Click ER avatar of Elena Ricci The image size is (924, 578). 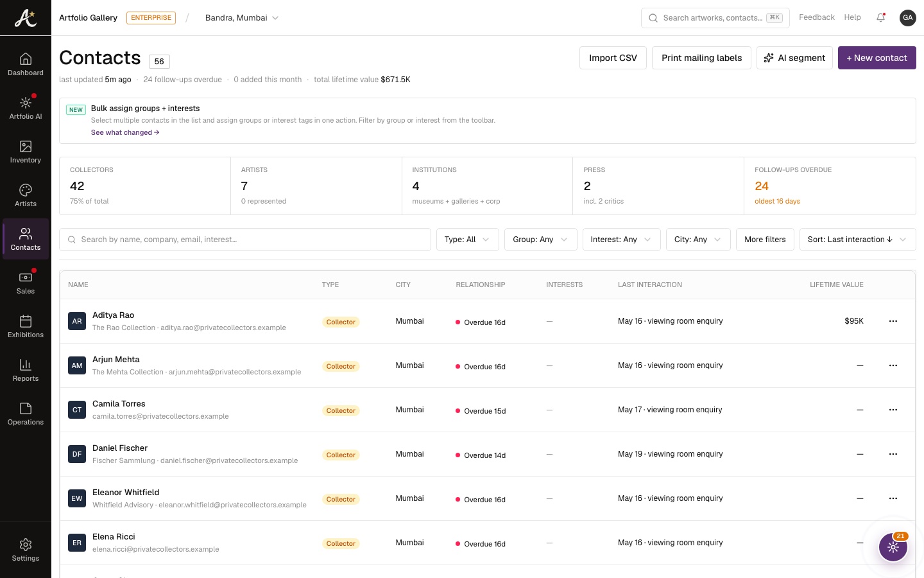[77, 543]
